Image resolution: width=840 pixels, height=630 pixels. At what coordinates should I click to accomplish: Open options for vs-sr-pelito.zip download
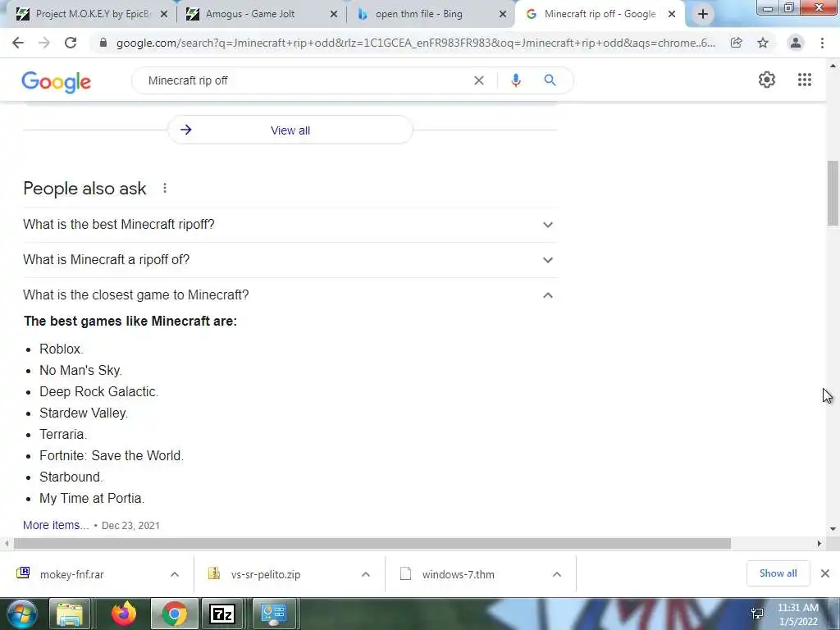click(365, 574)
